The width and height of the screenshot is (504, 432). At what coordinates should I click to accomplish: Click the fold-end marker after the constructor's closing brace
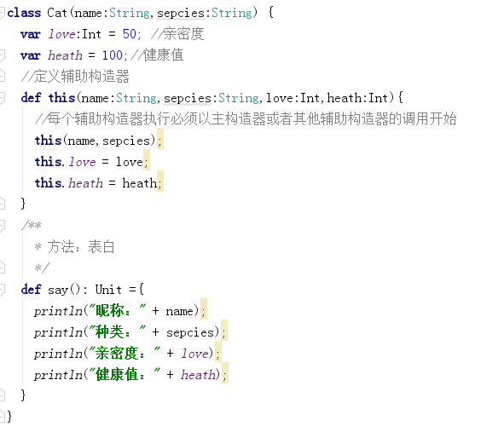(3, 204)
